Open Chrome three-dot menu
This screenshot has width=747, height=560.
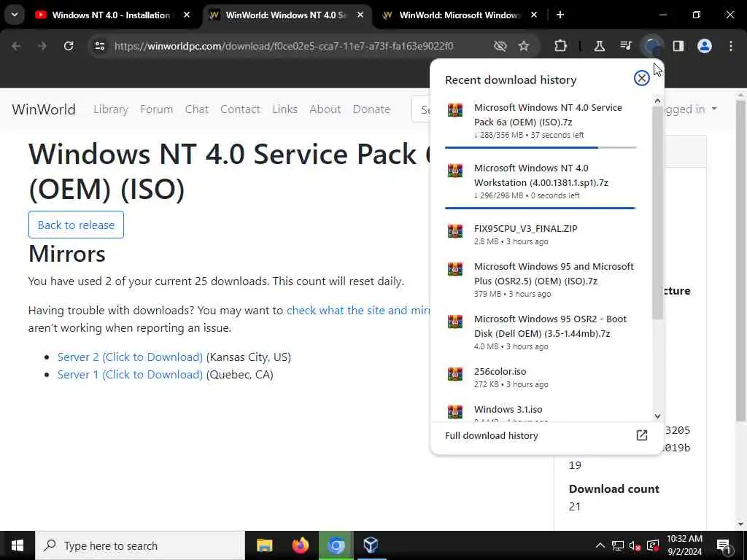[x=731, y=46]
